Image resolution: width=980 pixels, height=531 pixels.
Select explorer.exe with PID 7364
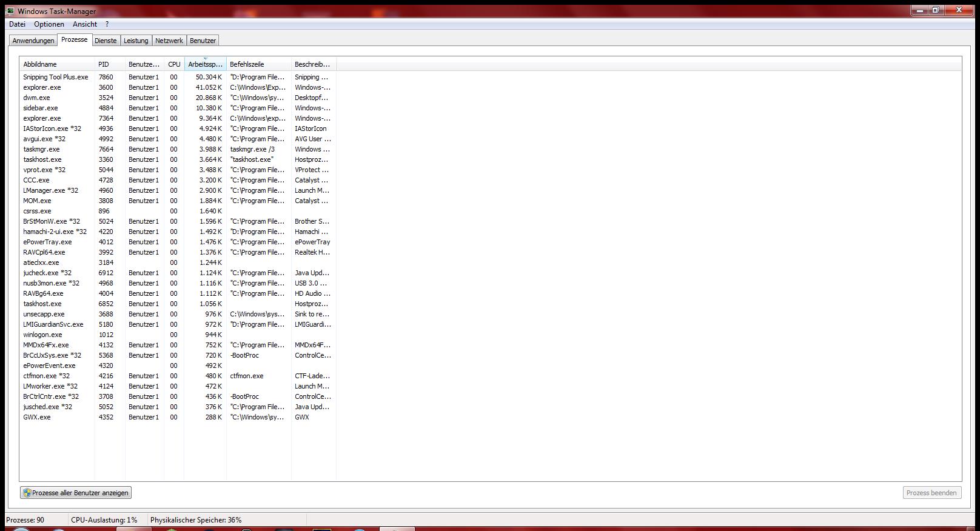coord(178,118)
